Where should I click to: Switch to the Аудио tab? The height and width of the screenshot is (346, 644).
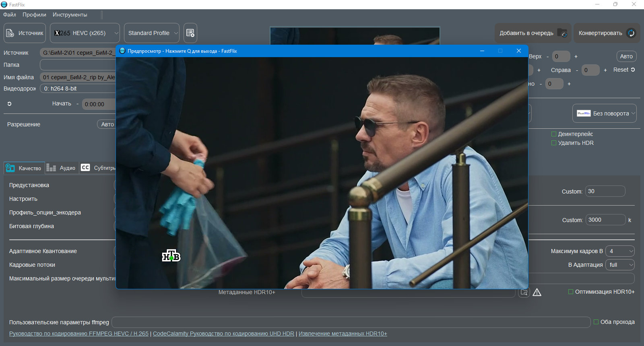click(x=61, y=168)
